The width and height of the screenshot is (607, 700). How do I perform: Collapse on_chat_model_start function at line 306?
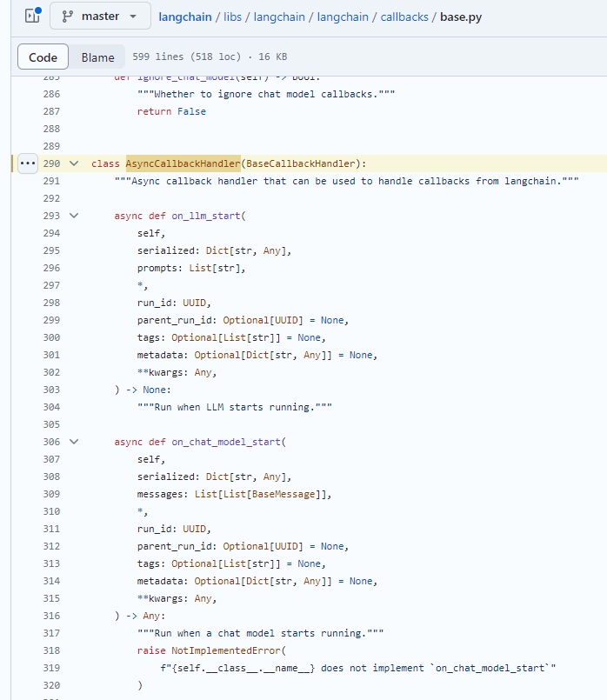[x=74, y=442]
